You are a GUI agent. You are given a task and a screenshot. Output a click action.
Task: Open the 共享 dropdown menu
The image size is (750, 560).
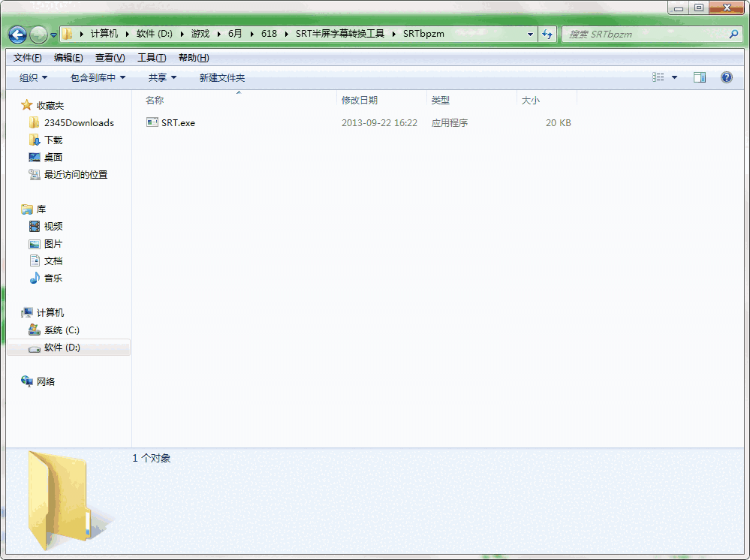(x=162, y=77)
